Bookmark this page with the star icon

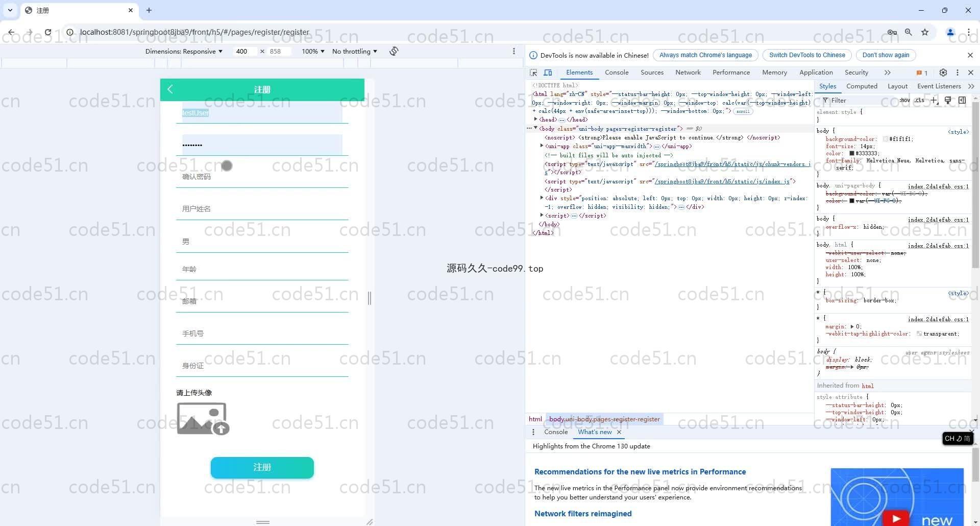click(x=925, y=32)
